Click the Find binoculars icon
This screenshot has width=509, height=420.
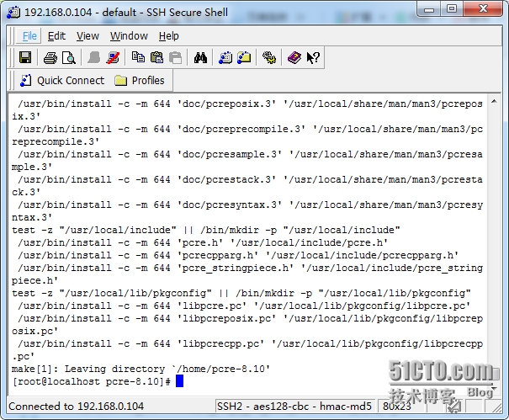pos(200,58)
